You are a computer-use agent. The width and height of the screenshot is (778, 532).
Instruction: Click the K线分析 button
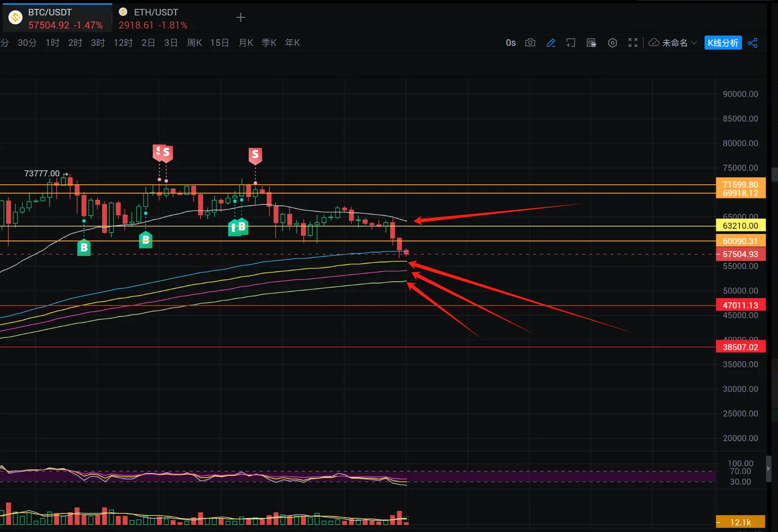click(x=723, y=43)
